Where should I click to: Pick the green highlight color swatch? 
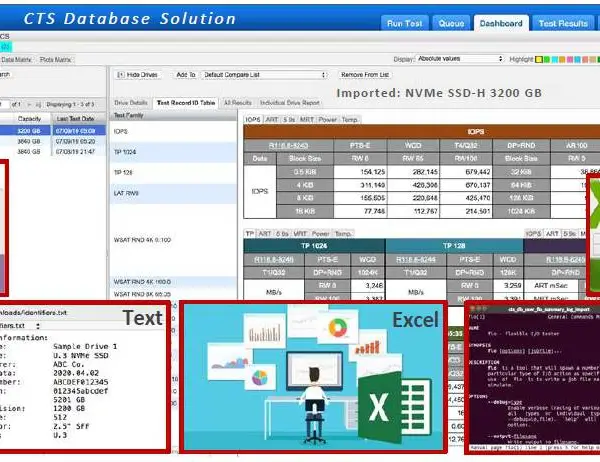click(547, 59)
